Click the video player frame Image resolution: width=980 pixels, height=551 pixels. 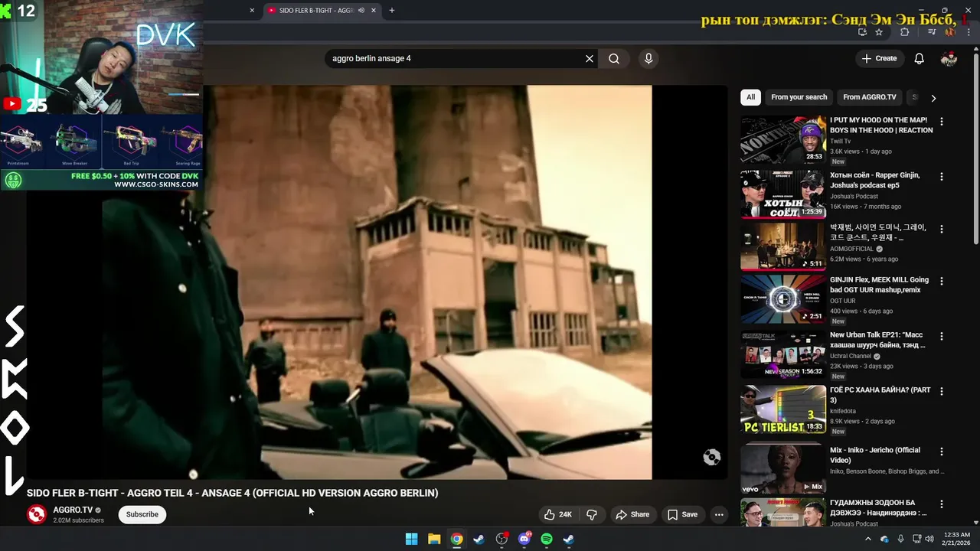click(377, 282)
